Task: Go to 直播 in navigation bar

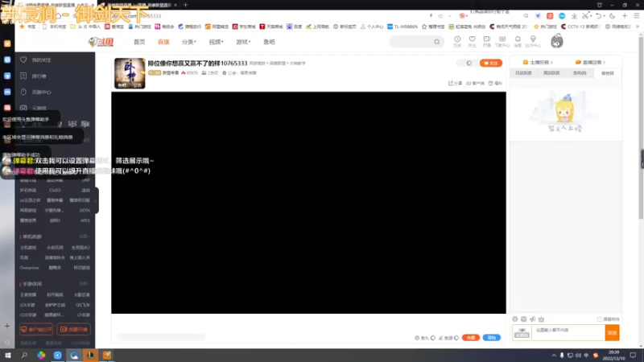Action: click(163, 42)
